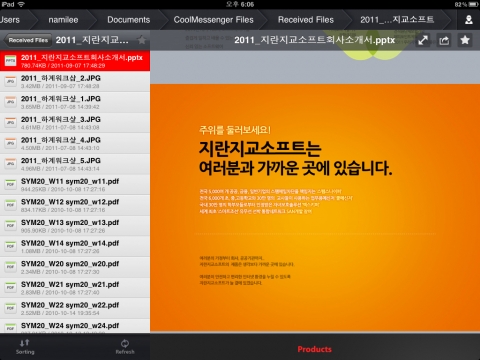Click the orange slide preview area
This screenshot has width=480, height=360.
click(315, 208)
